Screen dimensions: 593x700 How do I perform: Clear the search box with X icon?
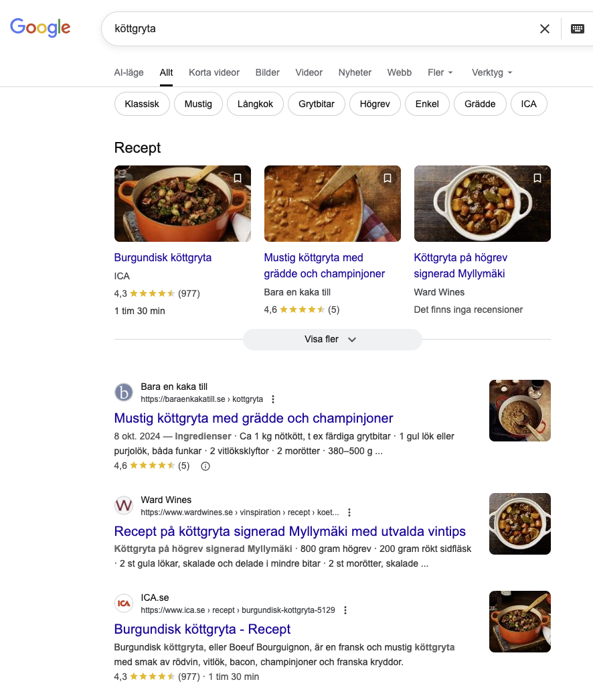click(x=545, y=29)
